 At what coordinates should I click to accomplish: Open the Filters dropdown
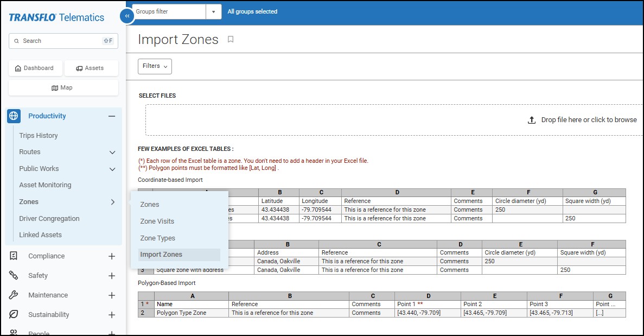point(155,66)
